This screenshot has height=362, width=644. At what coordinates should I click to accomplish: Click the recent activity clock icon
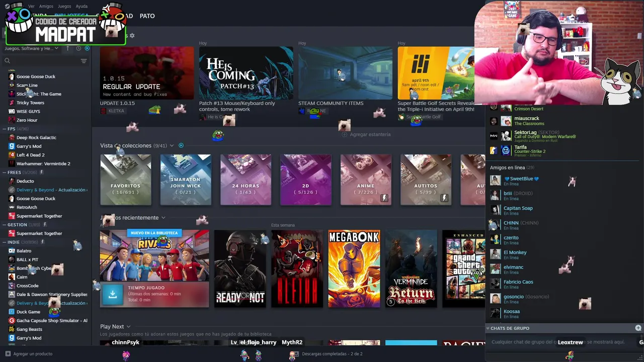pos(78,48)
